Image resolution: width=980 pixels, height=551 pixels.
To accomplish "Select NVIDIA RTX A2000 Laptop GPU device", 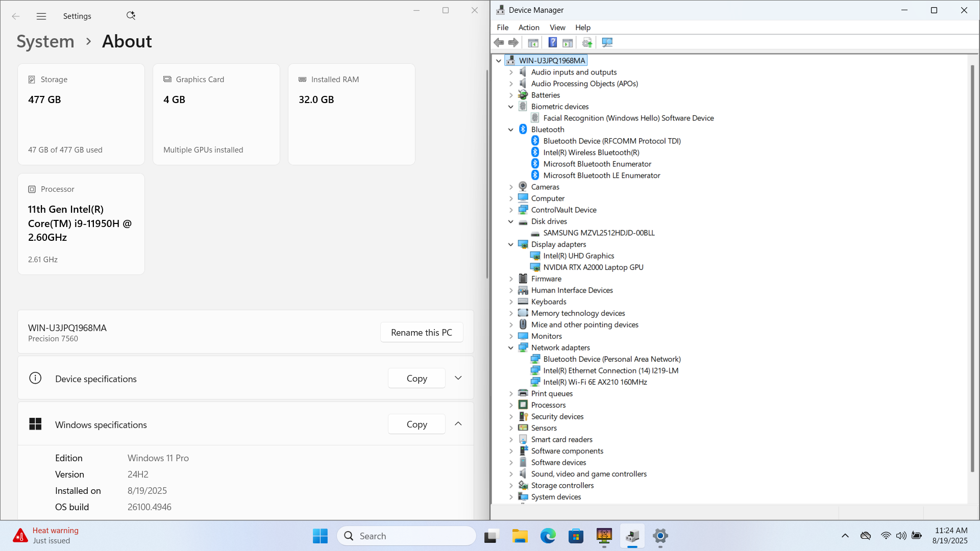I will [593, 267].
